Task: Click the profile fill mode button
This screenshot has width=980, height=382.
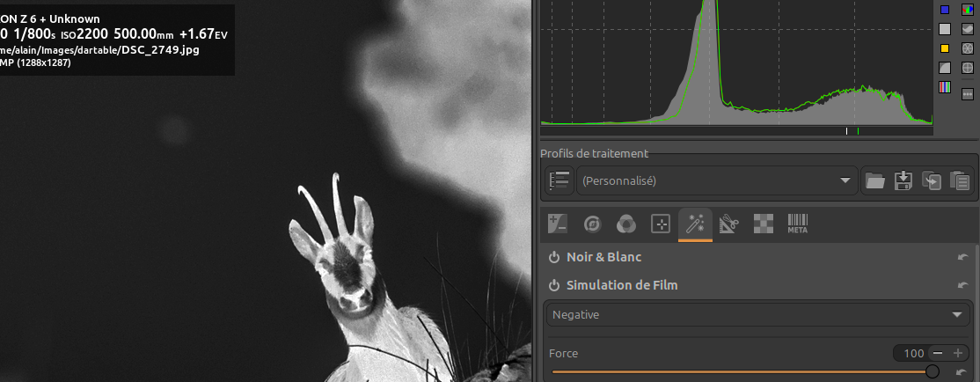Action: [559, 180]
